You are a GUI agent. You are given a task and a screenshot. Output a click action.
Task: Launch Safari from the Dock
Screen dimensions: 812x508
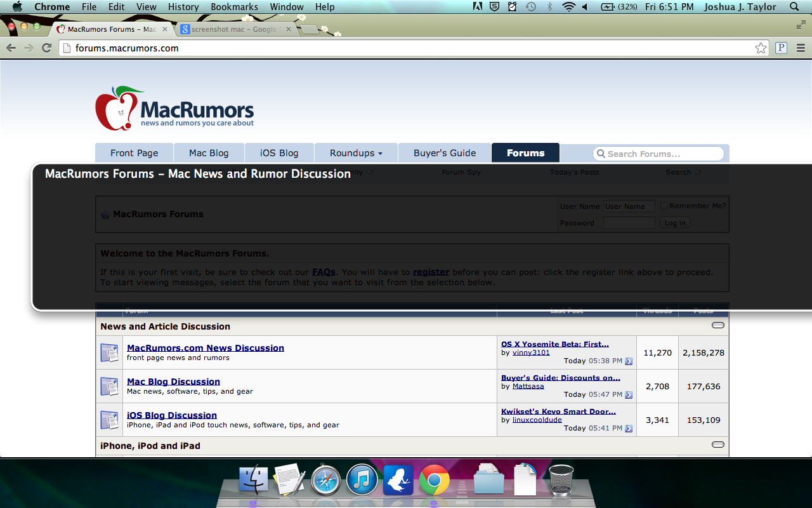pyautogui.click(x=326, y=479)
